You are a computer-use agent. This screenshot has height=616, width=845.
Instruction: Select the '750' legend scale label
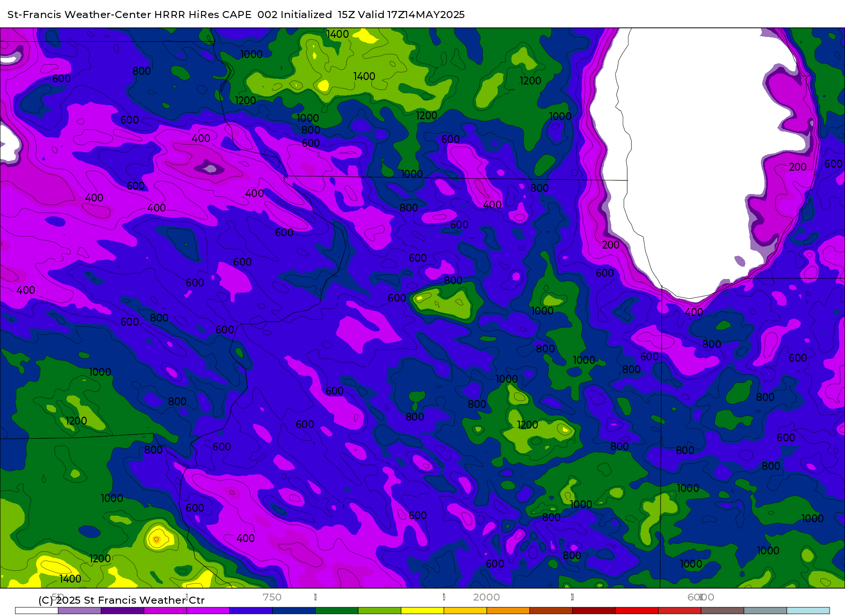tap(272, 597)
